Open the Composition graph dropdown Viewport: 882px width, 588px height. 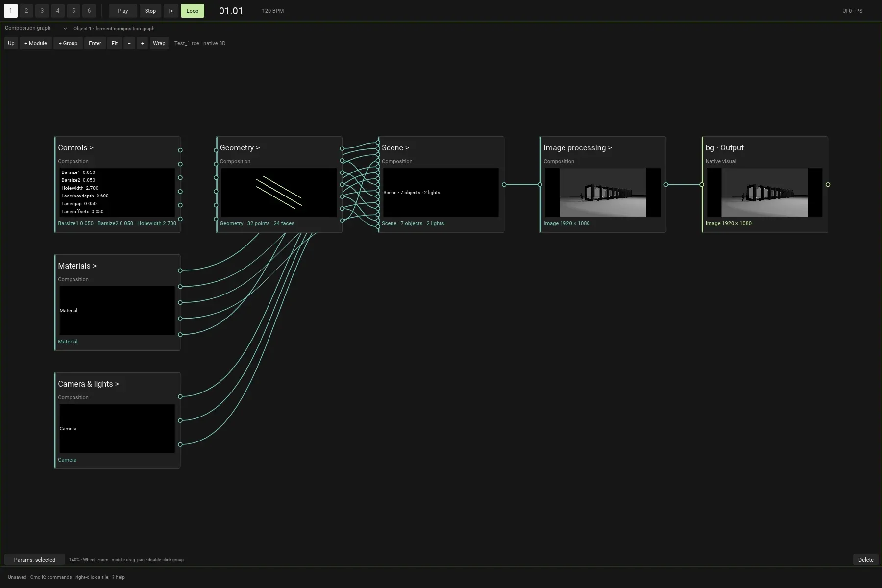tap(35, 28)
